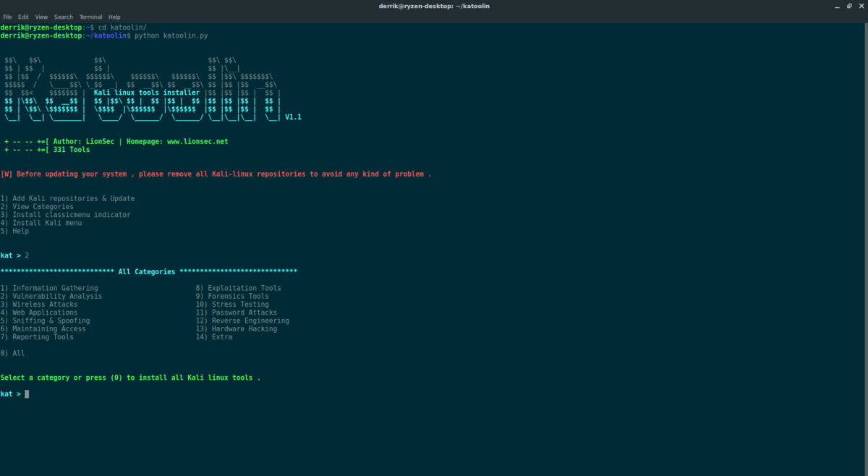The width and height of the screenshot is (868, 476).
Task: Click '6) Maintaining Access' category
Action: pos(43,328)
